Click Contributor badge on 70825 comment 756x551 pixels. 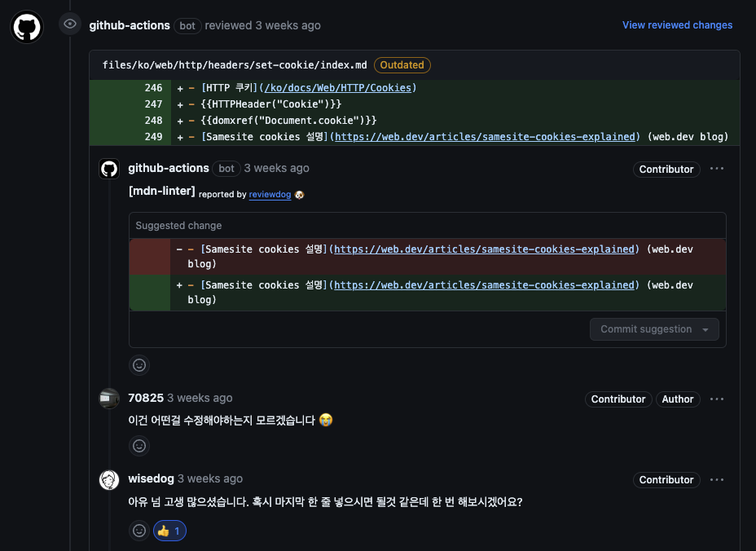point(618,399)
